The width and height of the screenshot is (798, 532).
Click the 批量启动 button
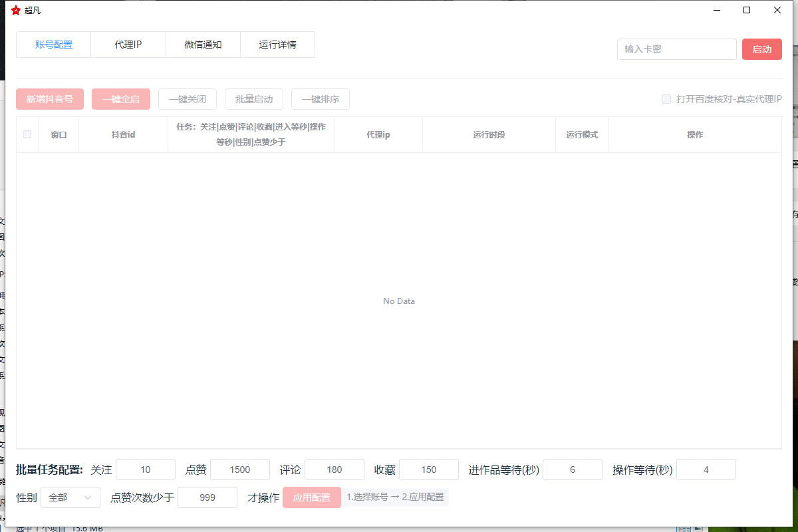253,98
